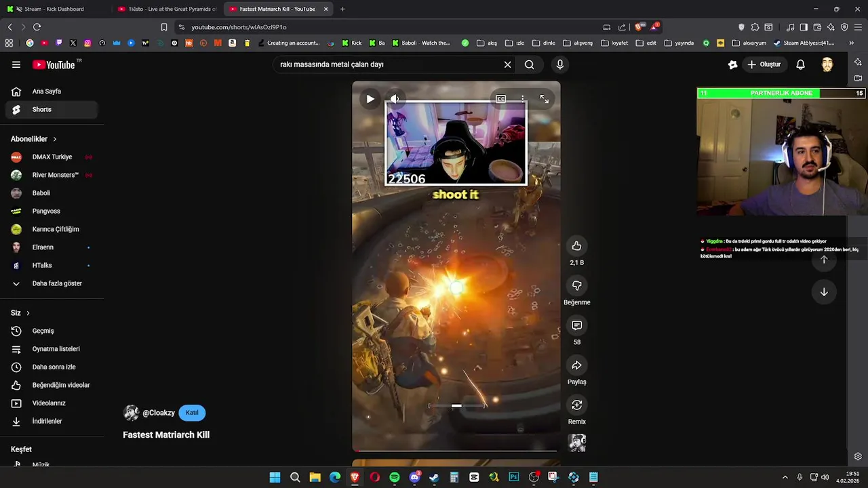Open Daha sonra izle list
This screenshot has width=868, height=488.
click(52, 367)
